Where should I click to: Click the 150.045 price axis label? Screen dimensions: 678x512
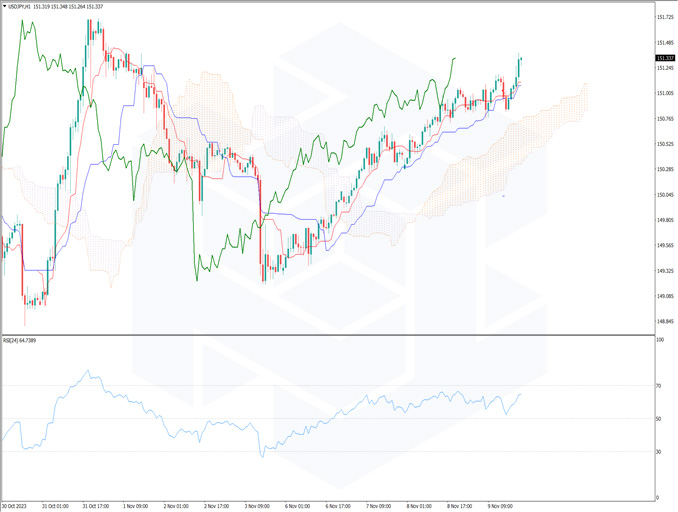[664, 195]
